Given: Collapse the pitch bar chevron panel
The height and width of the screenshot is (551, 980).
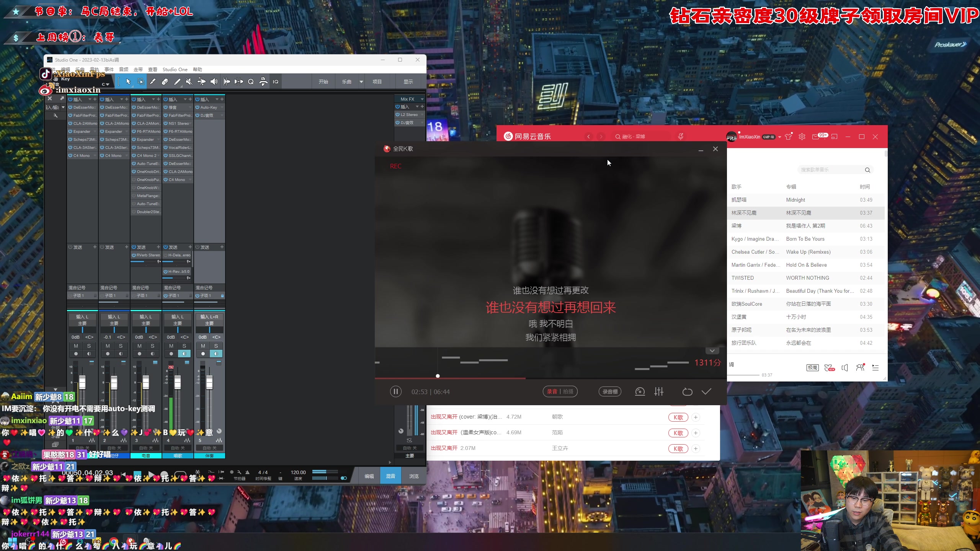Looking at the screenshot, I should (x=712, y=351).
